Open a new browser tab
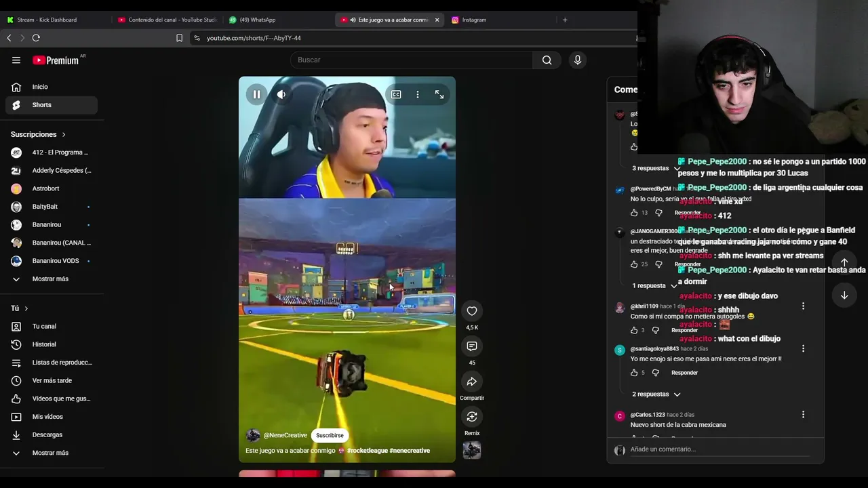This screenshot has width=868, height=488. tap(565, 20)
